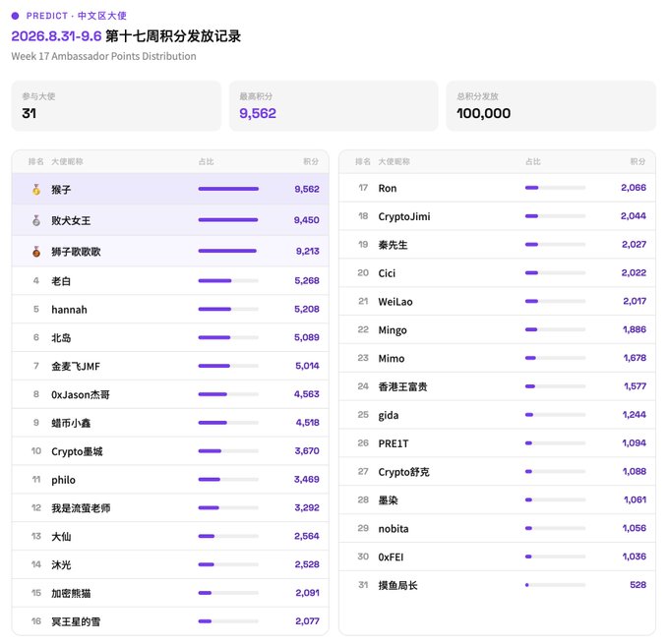Image resolution: width=669 pixels, height=644 pixels.
Task: Click the score 3,670 for Crypto墨城
Action: click(x=307, y=450)
